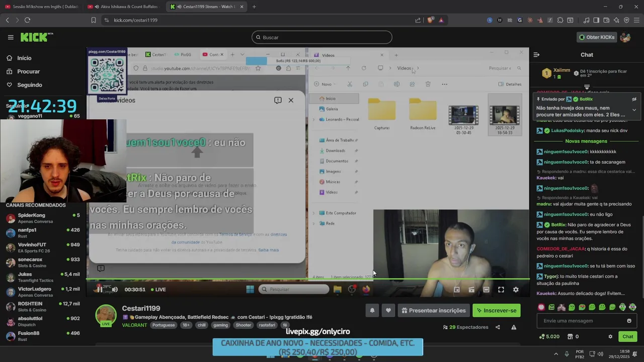Follow Cestari1199 with heart button
This screenshot has width=644, height=362.
tap(388, 311)
